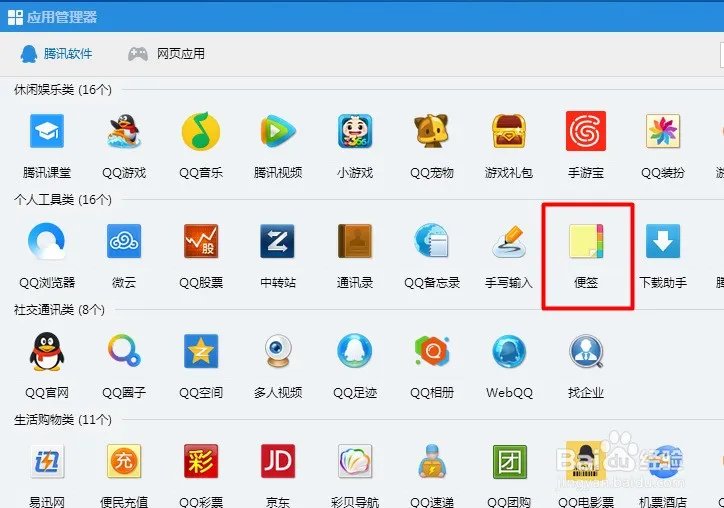
Task: Open QQ圈子 ring icon
Action: tap(124, 351)
